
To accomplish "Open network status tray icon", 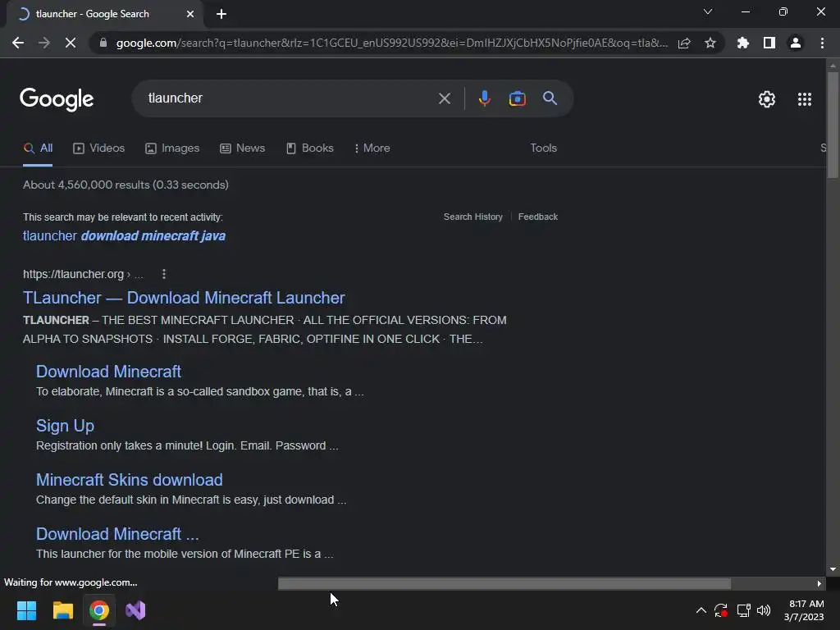I will pyautogui.click(x=743, y=610).
